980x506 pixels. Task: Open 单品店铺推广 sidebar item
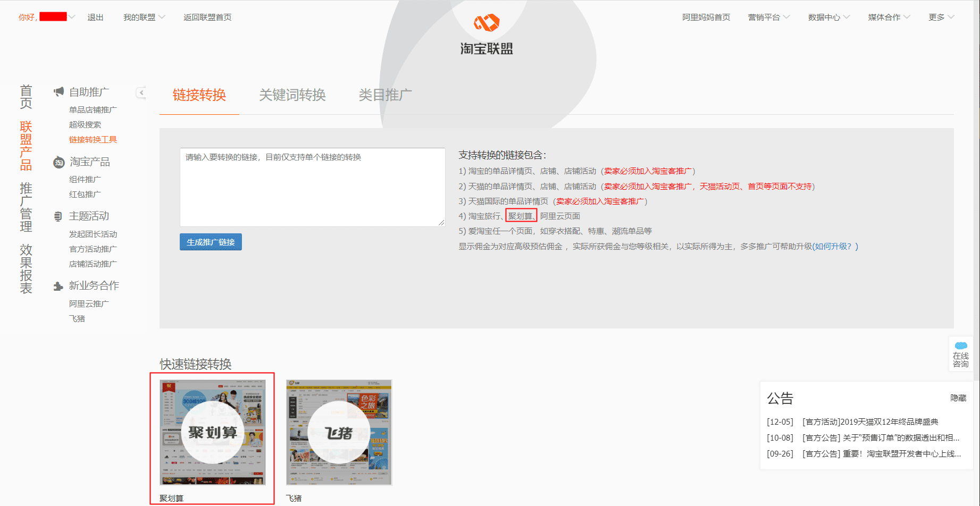pyautogui.click(x=93, y=110)
